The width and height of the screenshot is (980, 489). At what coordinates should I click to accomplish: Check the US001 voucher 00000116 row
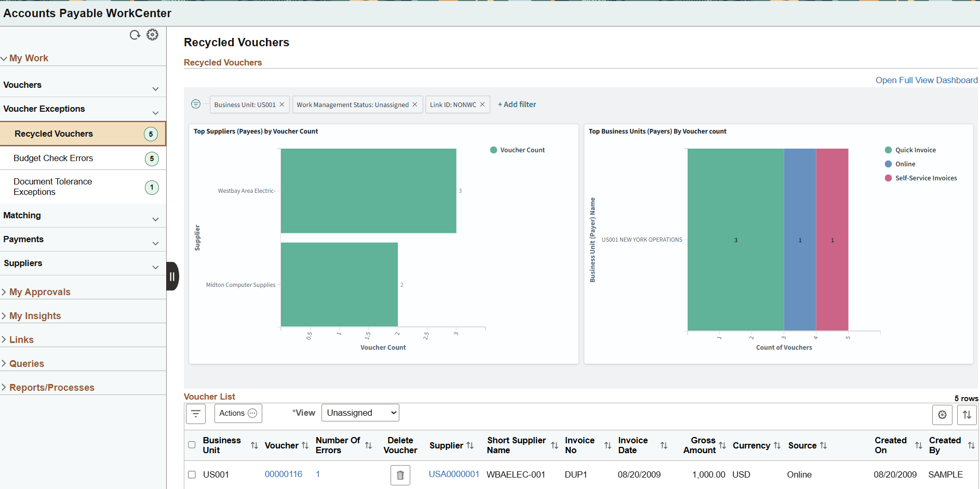point(192,474)
